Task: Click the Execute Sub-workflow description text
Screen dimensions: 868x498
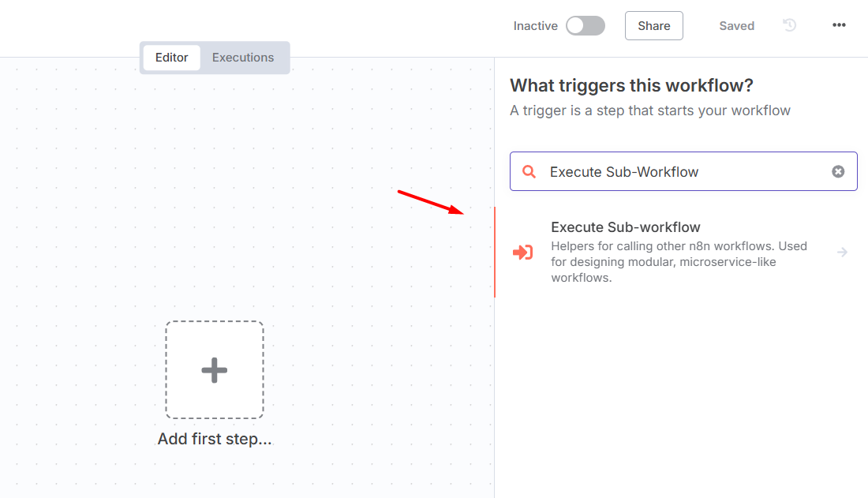Action: pos(679,262)
